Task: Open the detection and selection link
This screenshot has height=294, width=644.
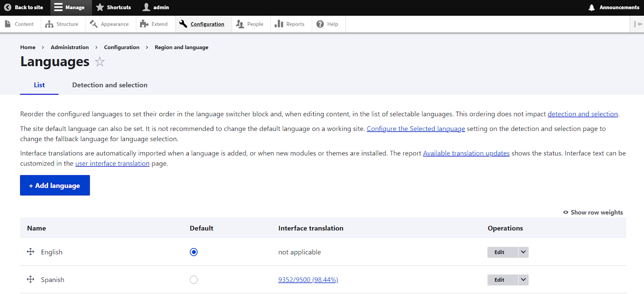Action: tap(582, 114)
